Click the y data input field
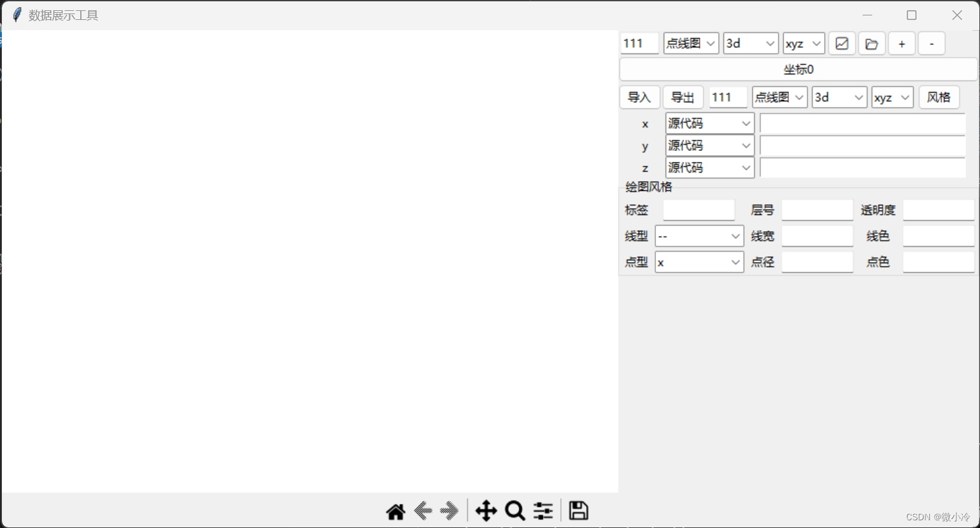Screen dimensions: 980x528 pos(863,146)
